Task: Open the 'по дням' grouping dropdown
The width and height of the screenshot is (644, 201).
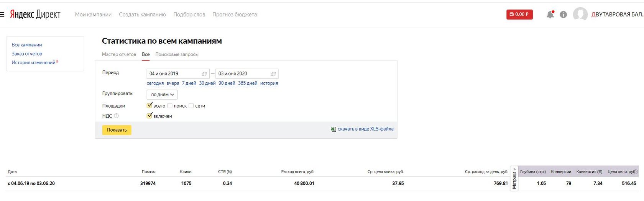Action: tap(162, 95)
